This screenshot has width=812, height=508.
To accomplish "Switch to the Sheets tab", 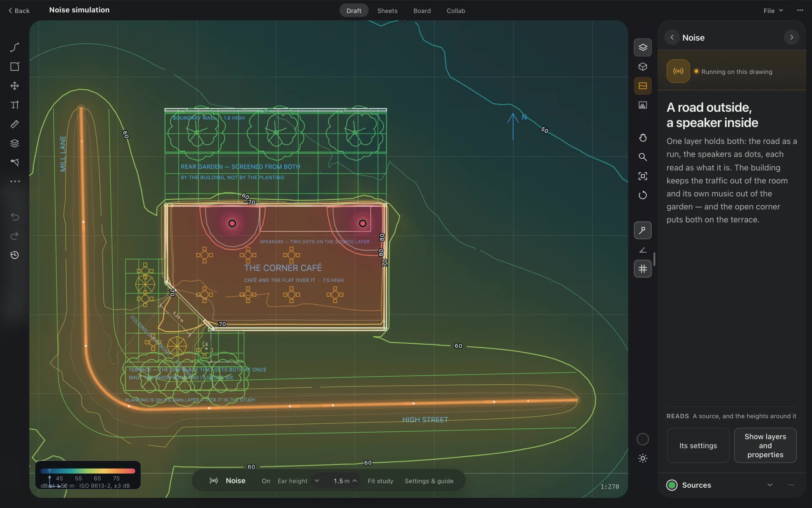I will [x=387, y=11].
